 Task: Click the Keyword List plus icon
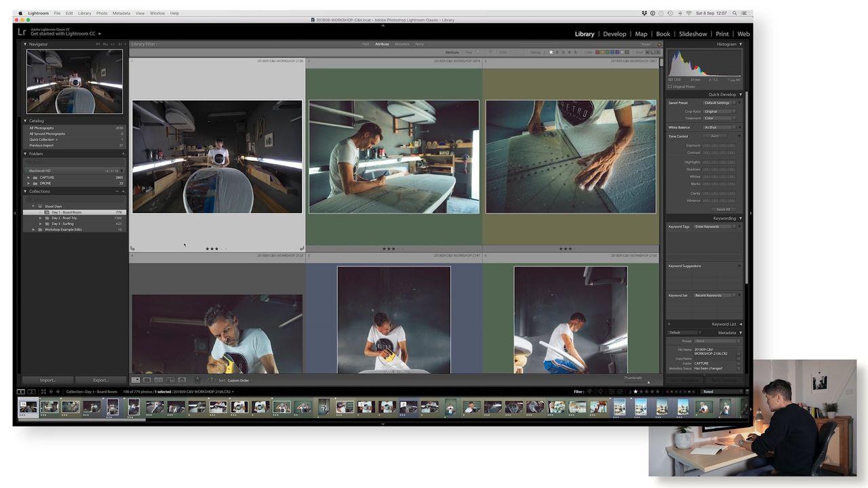(x=669, y=324)
